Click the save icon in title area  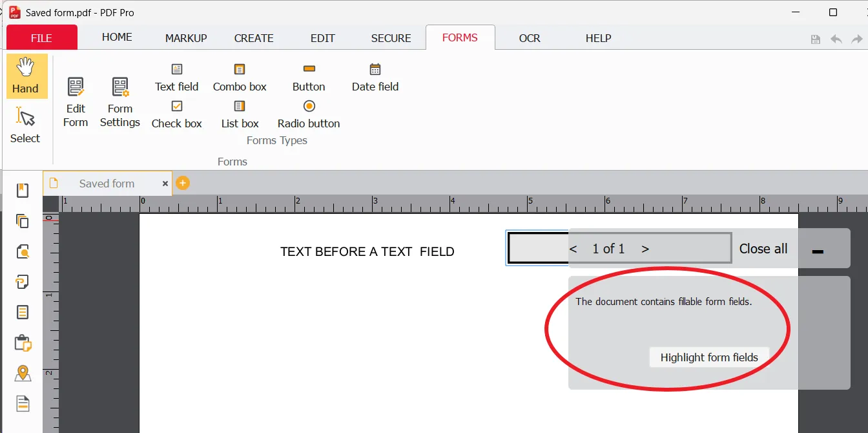816,39
